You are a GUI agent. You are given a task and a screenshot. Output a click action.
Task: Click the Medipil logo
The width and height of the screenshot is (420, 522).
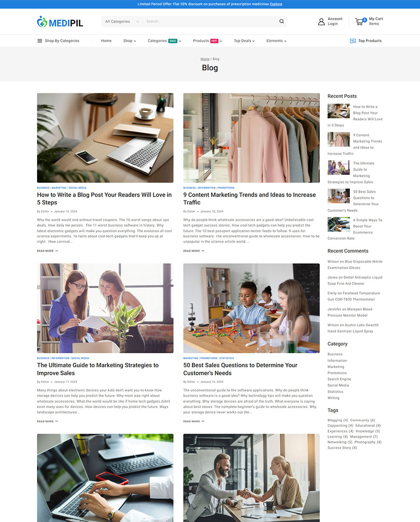pos(60,22)
